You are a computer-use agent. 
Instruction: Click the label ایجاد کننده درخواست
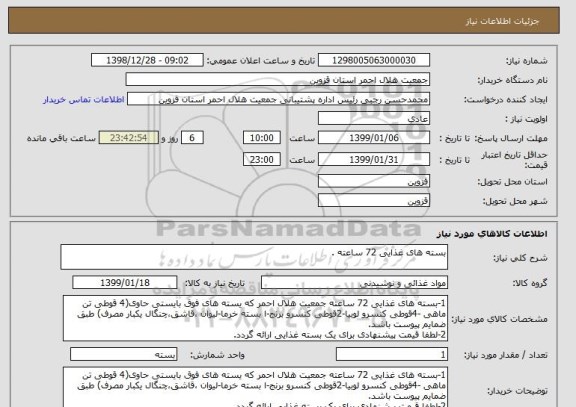point(505,100)
